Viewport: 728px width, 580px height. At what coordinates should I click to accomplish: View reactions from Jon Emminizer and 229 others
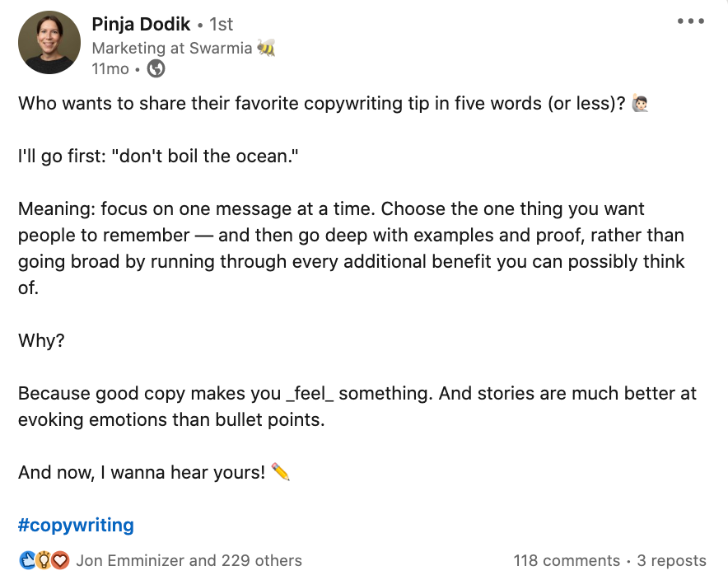point(189,561)
